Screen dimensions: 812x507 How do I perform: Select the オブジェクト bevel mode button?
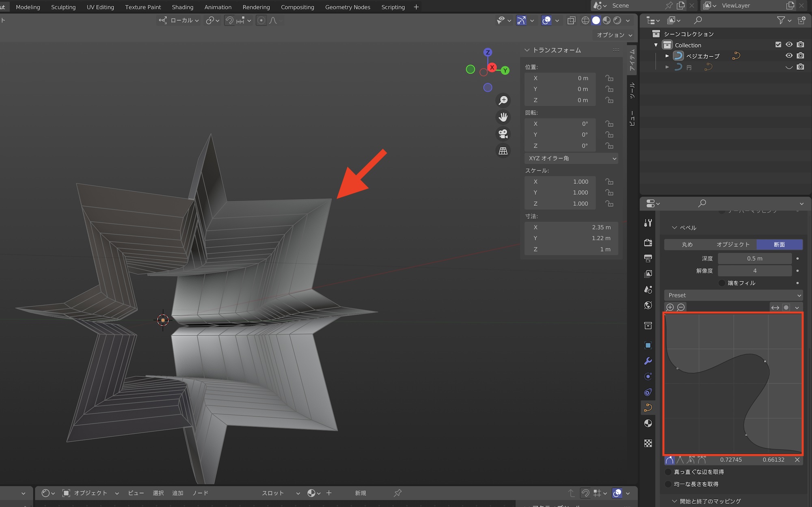(733, 244)
